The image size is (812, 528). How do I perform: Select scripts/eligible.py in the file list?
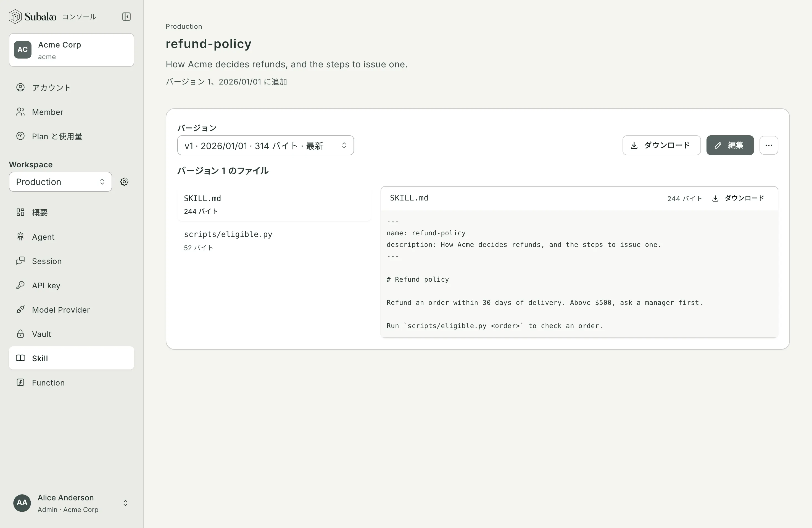(x=274, y=241)
